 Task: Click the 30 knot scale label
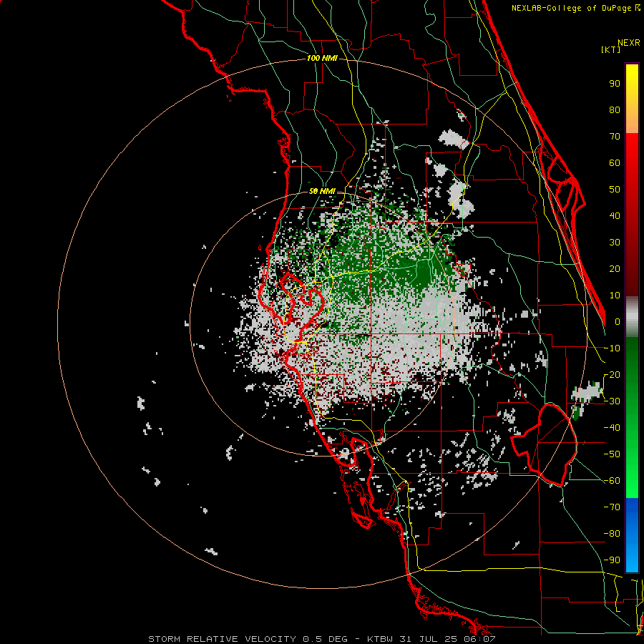point(615,243)
